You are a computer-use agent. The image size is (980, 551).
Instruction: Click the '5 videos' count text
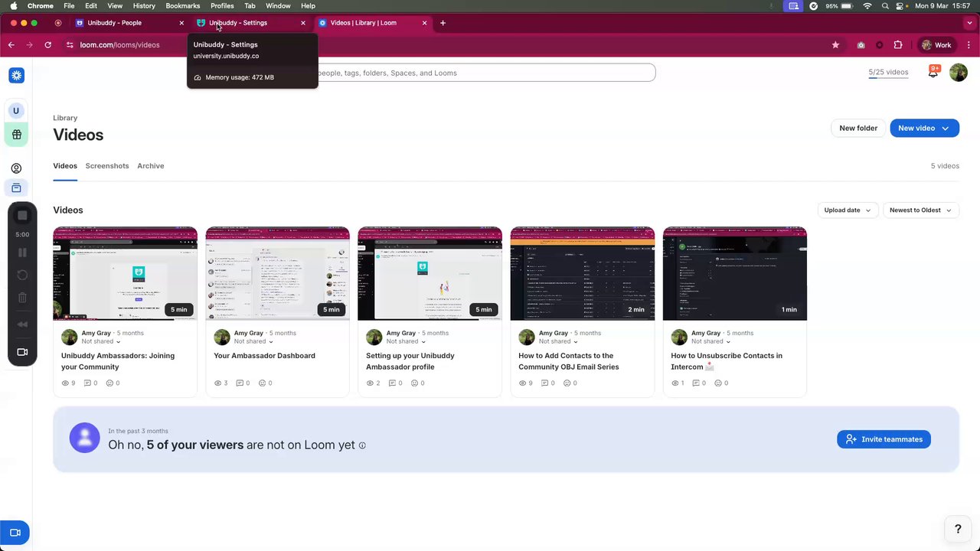945,166
